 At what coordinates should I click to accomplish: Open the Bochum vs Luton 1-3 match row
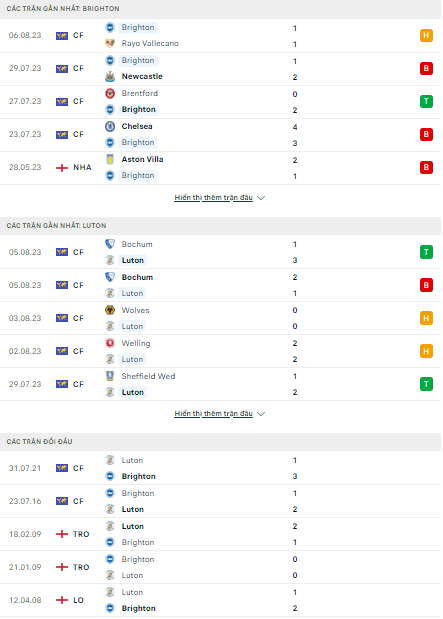tap(220, 252)
